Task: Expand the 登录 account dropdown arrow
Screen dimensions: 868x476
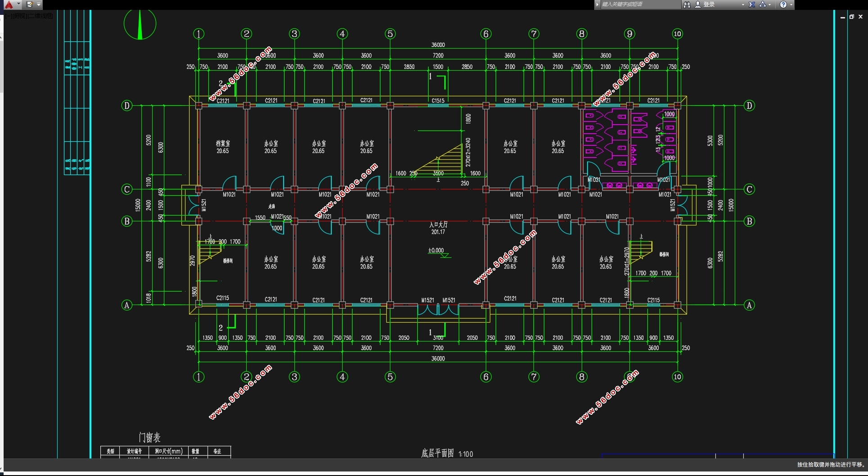Action: pyautogui.click(x=743, y=4)
